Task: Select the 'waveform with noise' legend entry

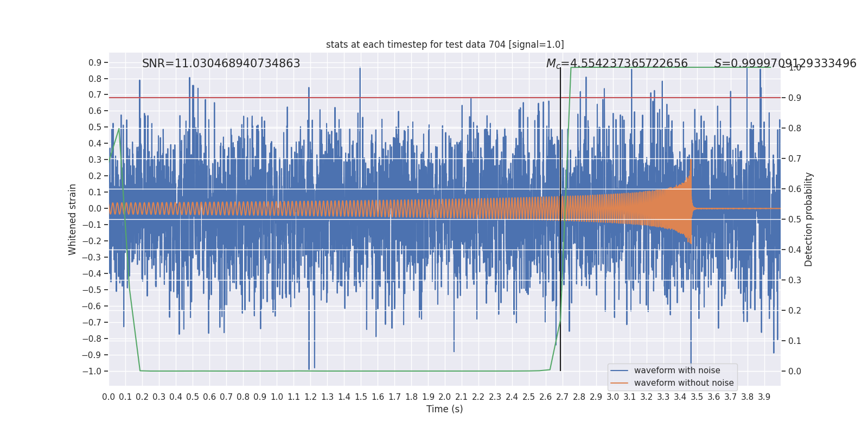Action: [x=677, y=371]
